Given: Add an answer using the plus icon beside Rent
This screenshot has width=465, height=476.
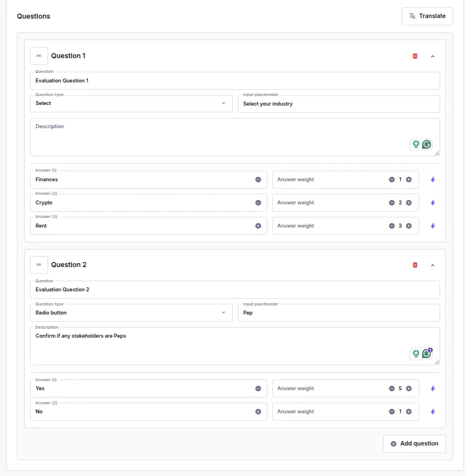Looking at the screenshot, I should click(x=259, y=226).
